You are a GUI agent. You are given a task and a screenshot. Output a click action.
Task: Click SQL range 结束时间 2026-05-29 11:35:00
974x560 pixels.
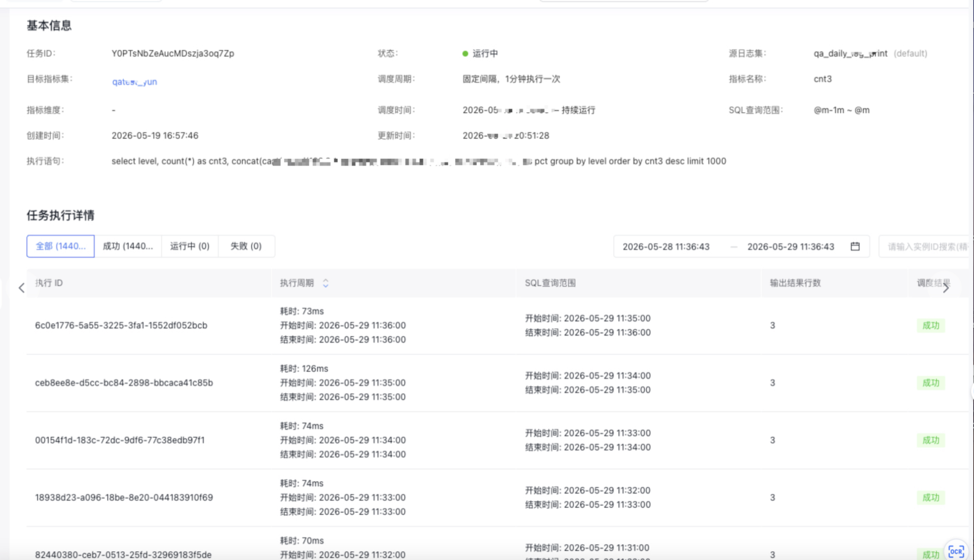tap(588, 390)
